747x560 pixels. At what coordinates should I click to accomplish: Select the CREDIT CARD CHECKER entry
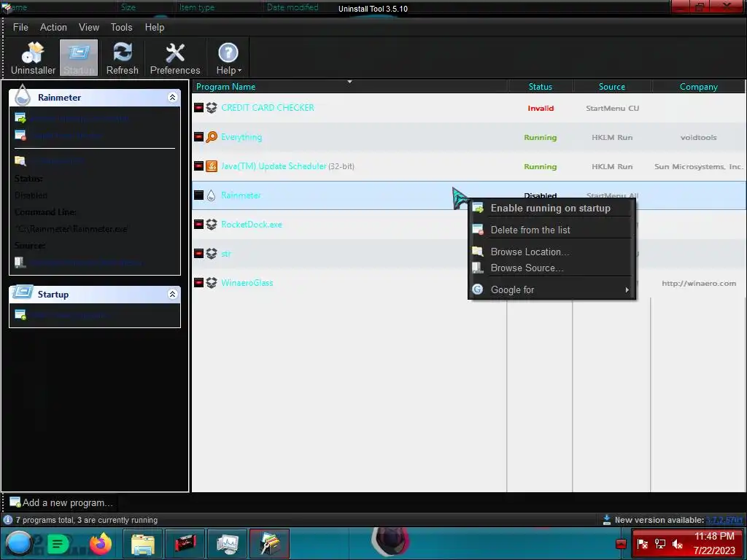click(x=469, y=108)
